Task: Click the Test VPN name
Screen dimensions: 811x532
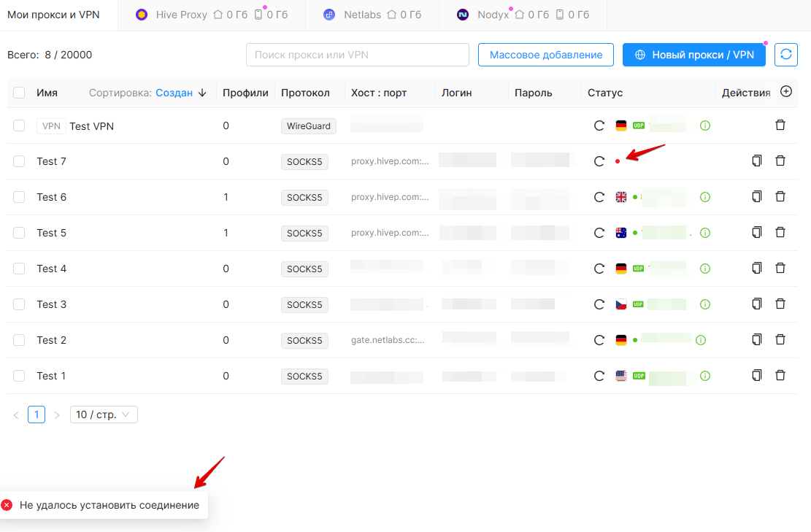Action: click(91, 126)
